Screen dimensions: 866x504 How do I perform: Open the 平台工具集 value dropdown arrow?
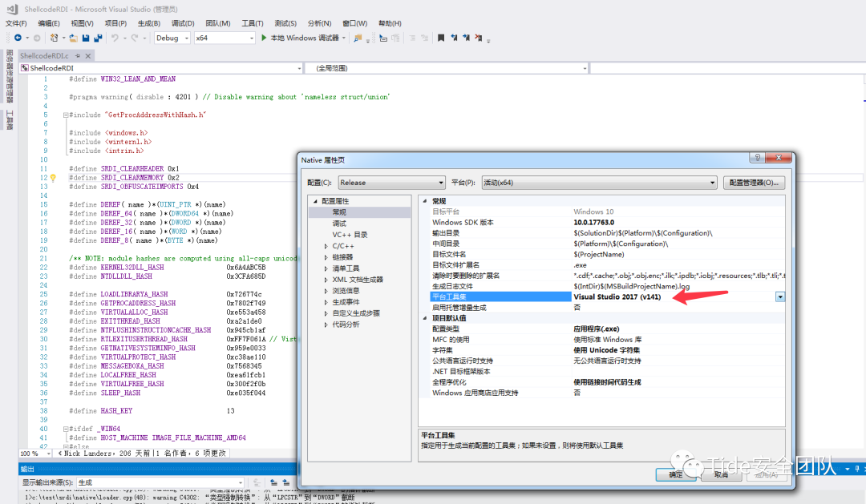780,297
